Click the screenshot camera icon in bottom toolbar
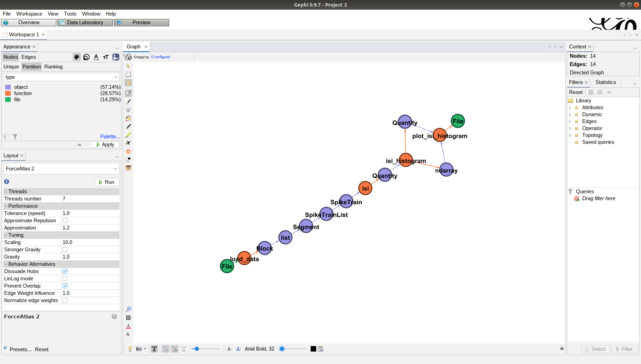Viewport: 641px width, 364px height. pyautogui.click(x=139, y=349)
